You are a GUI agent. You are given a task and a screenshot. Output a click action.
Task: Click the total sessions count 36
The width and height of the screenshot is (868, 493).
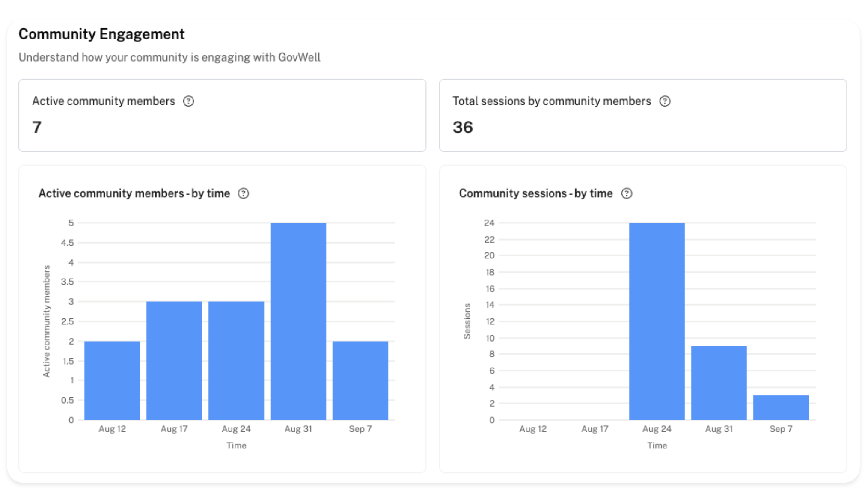tap(463, 127)
